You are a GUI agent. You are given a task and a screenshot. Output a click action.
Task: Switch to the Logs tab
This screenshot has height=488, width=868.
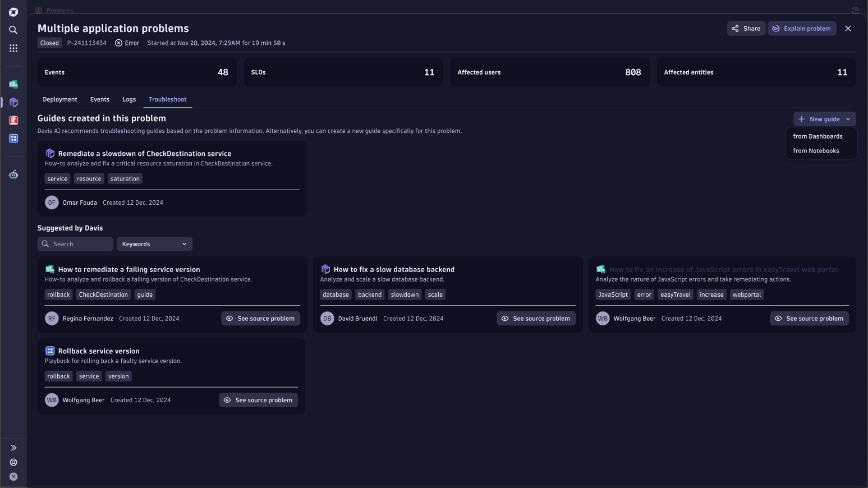click(129, 99)
